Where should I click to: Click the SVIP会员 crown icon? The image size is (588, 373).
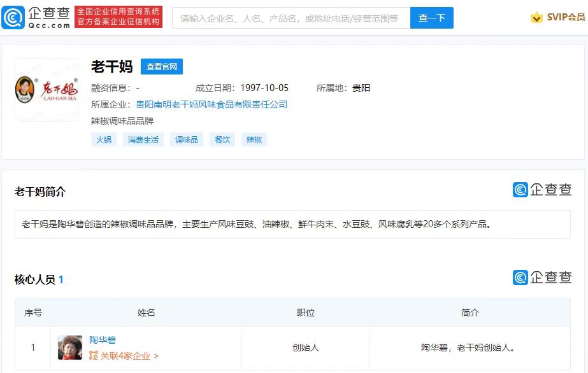536,17
